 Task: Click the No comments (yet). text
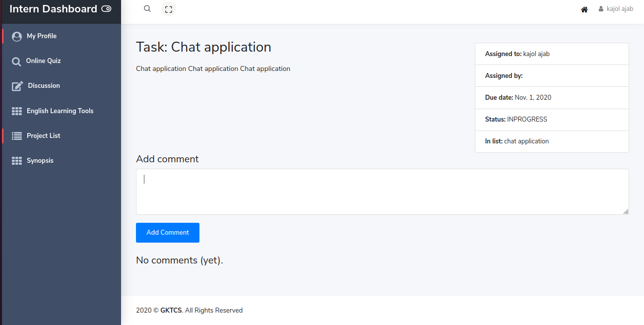pyautogui.click(x=180, y=260)
